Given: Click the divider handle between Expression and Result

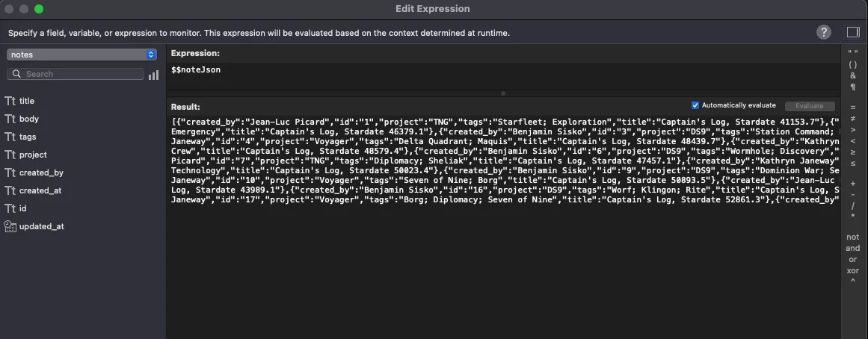Looking at the screenshot, I should coord(503,94).
